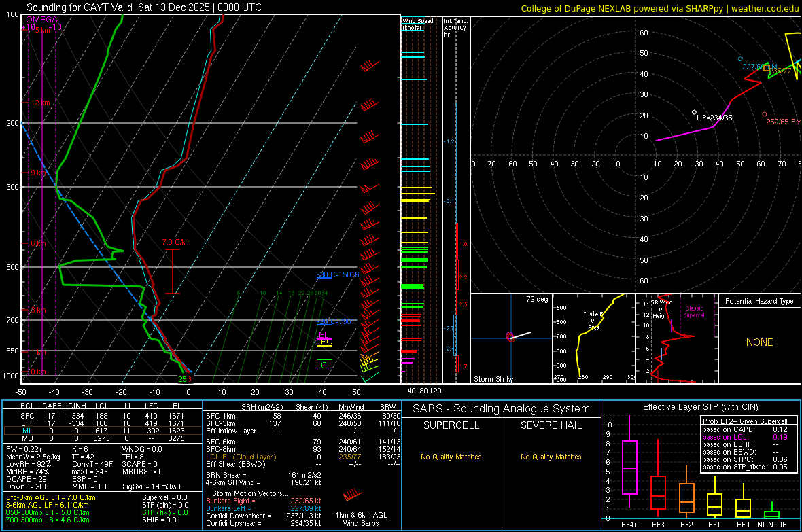This screenshot has height=532, width=802.
Task: Click the 'based on STP_fixed:' row
Action: (745, 467)
